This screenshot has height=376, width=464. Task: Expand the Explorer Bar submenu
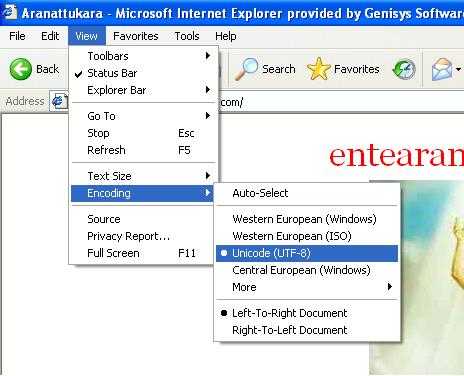[x=144, y=90]
